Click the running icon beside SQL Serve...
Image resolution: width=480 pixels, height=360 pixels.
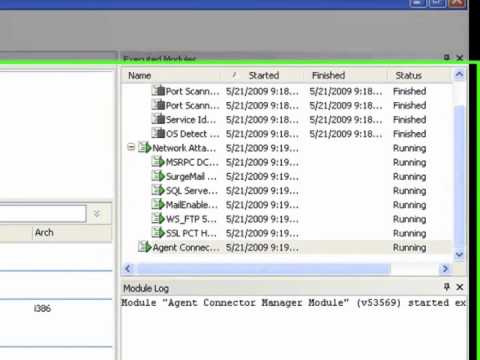(158, 190)
